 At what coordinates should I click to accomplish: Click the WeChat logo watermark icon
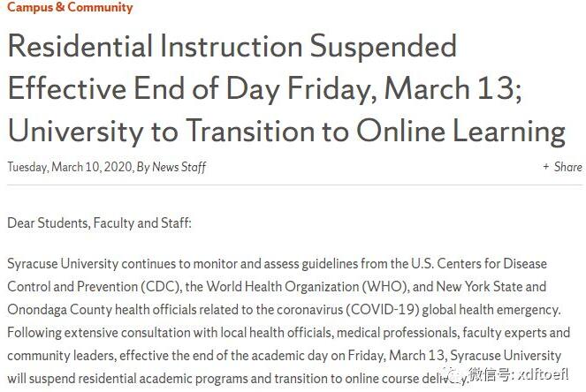454,374
